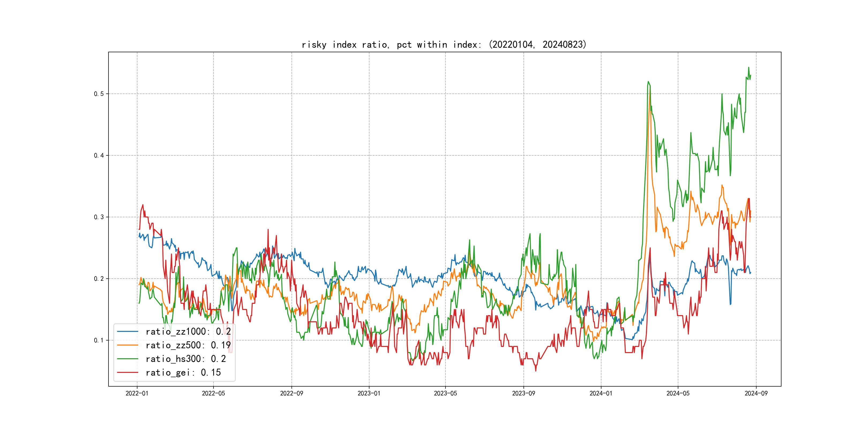The width and height of the screenshot is (868, 434).
Task: Click the 2024-09 x-axis tick label
Action: pos(756,393)
